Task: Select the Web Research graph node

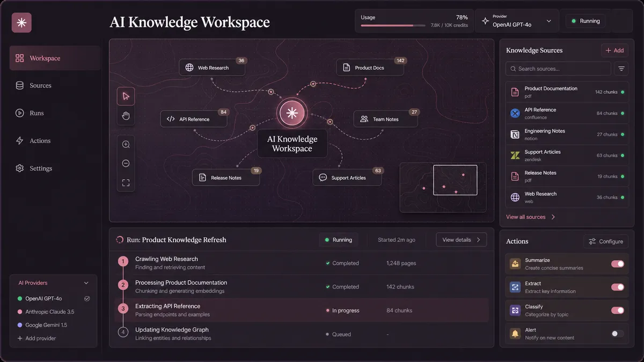Action: pyautogui.click(x=212, y=68)
